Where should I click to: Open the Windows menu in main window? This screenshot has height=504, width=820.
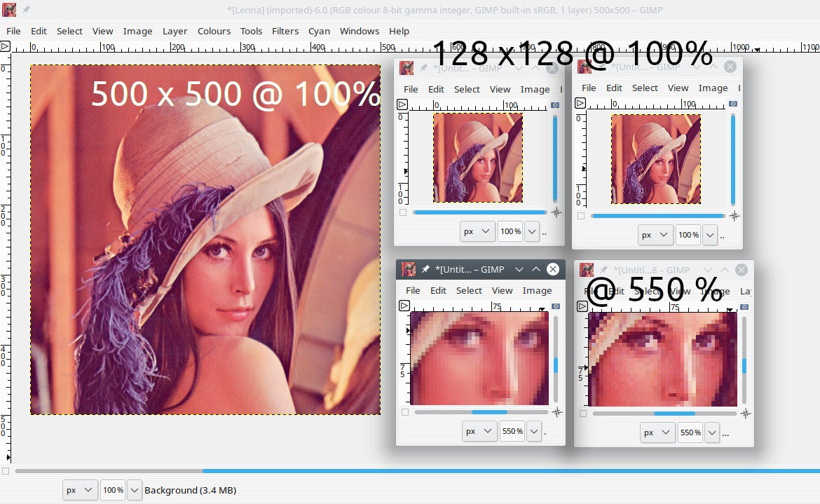coord(360,32)
